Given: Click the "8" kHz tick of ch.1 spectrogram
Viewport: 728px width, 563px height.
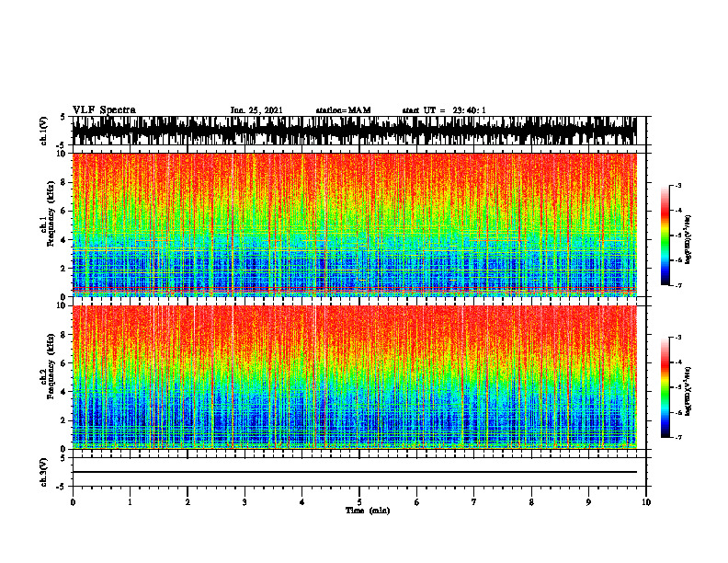Looking at the screenshot, I should point(63,182).
